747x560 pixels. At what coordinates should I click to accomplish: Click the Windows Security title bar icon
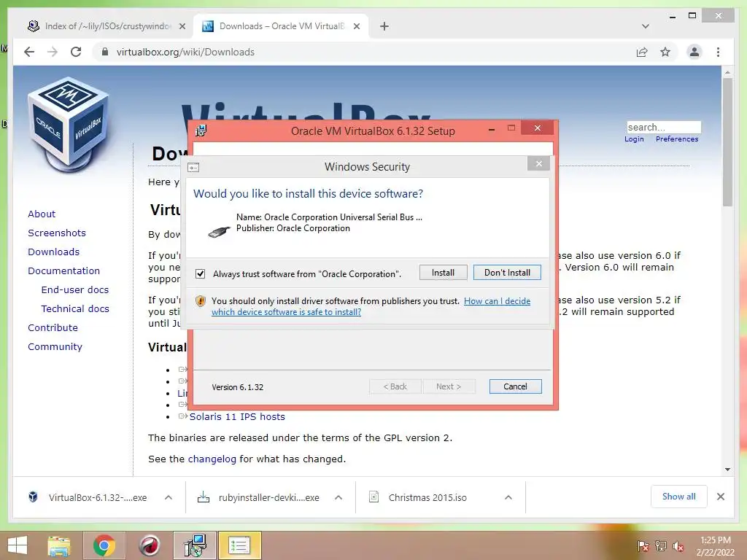193,167
